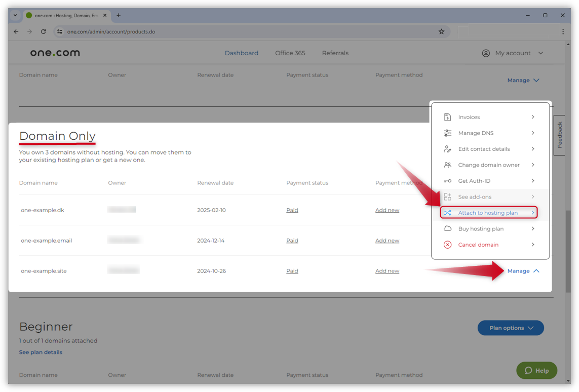This screenshot has height=392, width=579.
Task: Select the Manage DNS sliders icon
Action: tap(448, 133)
